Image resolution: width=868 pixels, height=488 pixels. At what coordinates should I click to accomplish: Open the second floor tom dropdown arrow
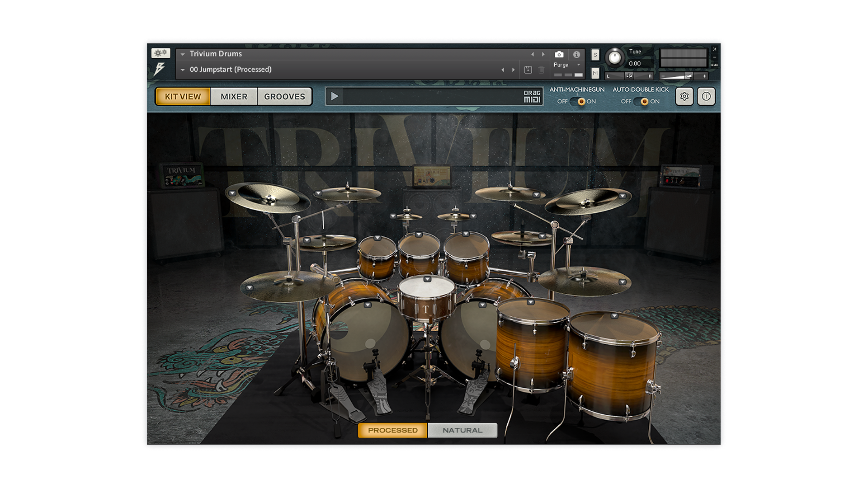[614, 316]
